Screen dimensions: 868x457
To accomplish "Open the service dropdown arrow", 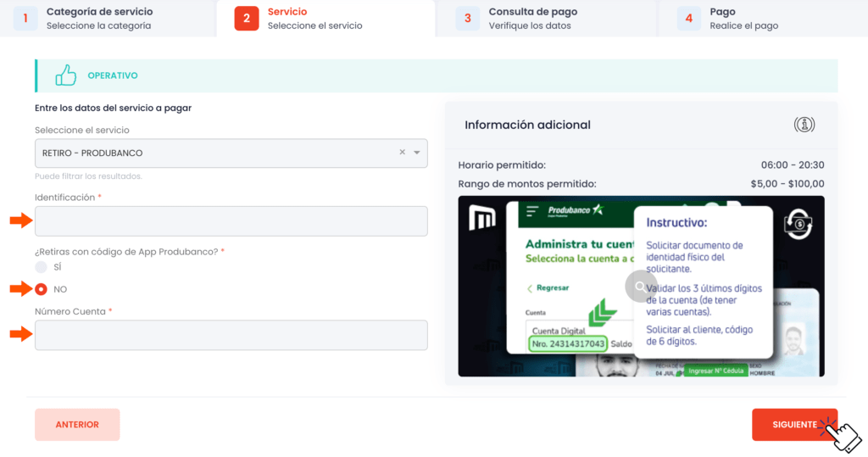I will pyautogui.click(x=417, y=153).
